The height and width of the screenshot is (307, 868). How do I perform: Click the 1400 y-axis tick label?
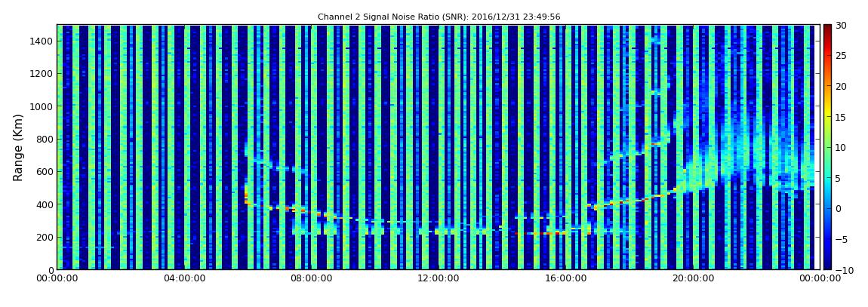point(42,41)
